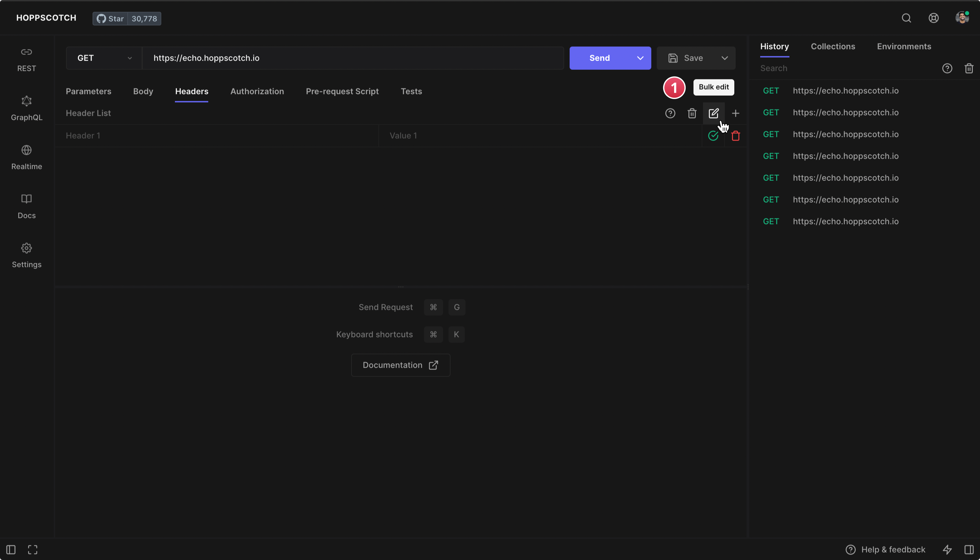
Task: Open the GET method dropdown
Action: tap(104, 58)
